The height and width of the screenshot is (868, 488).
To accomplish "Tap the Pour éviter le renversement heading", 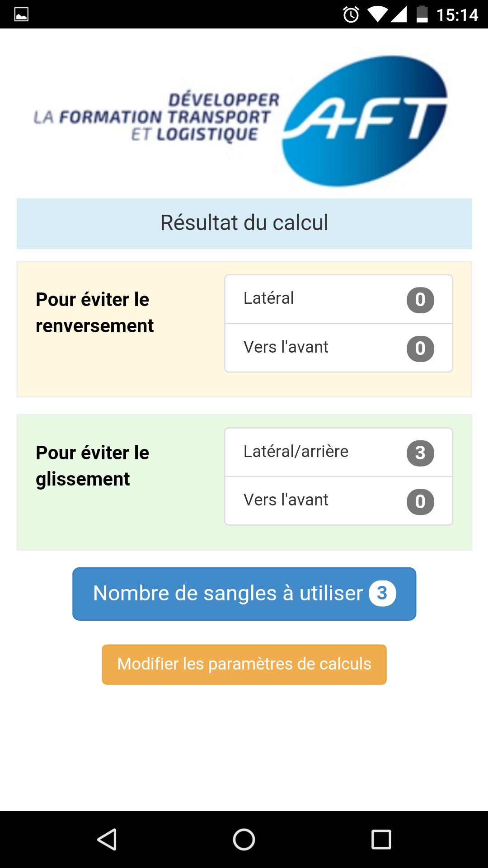I will pos(94,312).
